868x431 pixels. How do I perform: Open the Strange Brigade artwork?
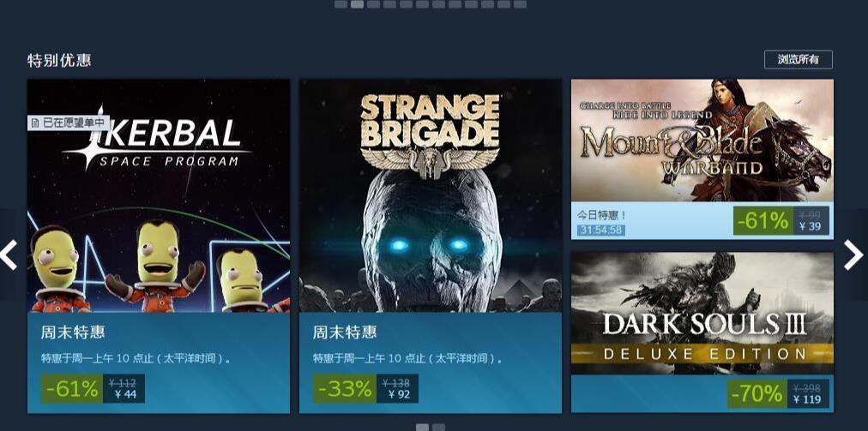point(430,196)
